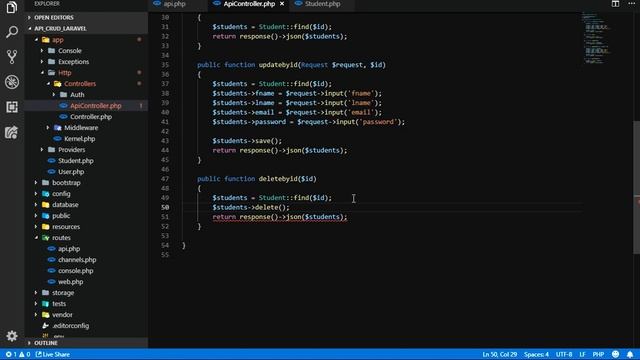Open the notifications bell
Image resolution: width=640 pixels, height=360 pixels.
pyautogui.click(x=630, y=354)
